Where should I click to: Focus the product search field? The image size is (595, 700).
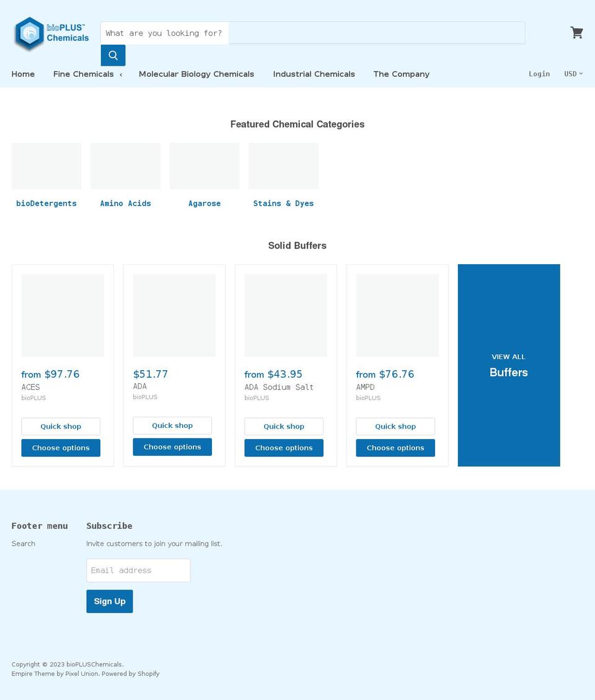click(312, 33)
